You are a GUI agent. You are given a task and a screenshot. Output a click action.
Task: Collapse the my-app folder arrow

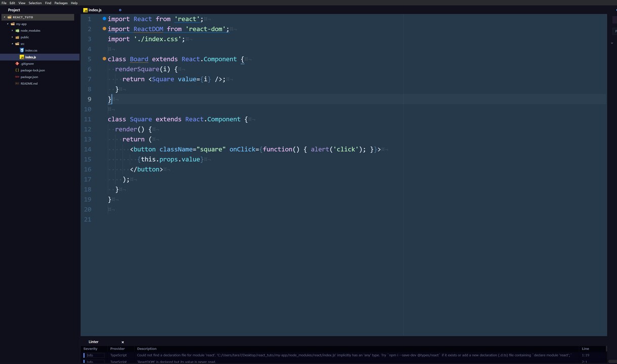(x=8, y=24)
